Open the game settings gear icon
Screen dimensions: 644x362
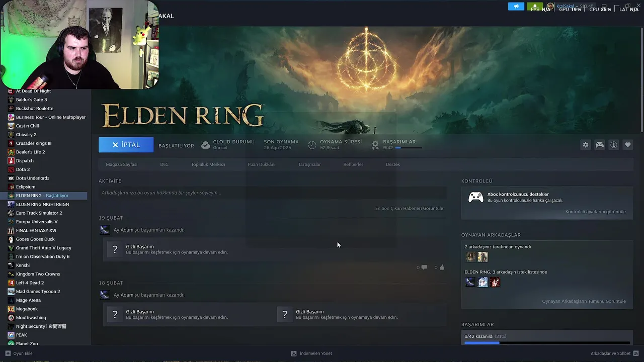(585, 145)
